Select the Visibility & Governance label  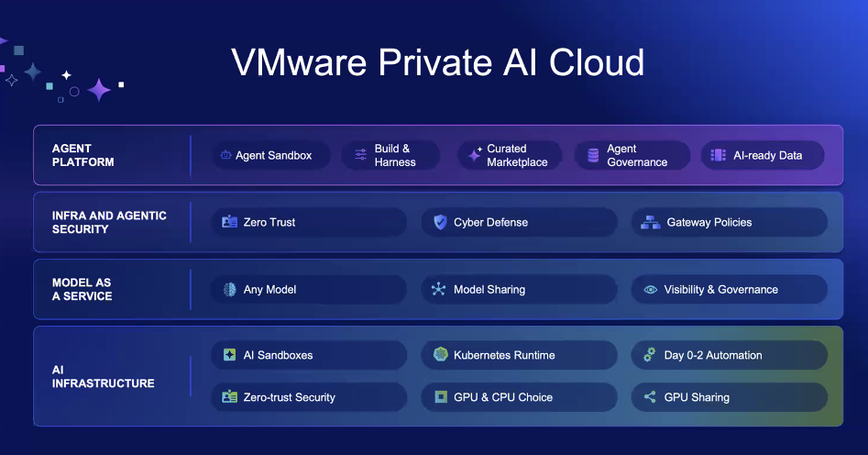tap(720, 289)
